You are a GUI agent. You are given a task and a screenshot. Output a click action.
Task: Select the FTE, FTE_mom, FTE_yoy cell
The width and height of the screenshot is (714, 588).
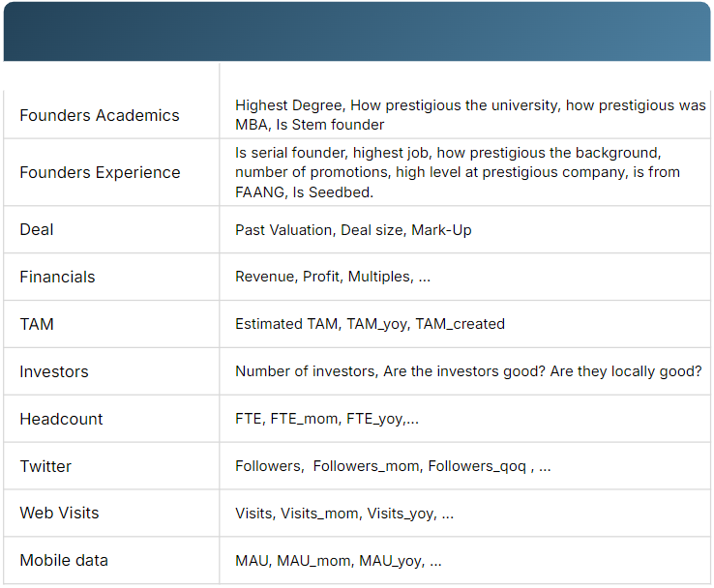[x=327, y=419]
